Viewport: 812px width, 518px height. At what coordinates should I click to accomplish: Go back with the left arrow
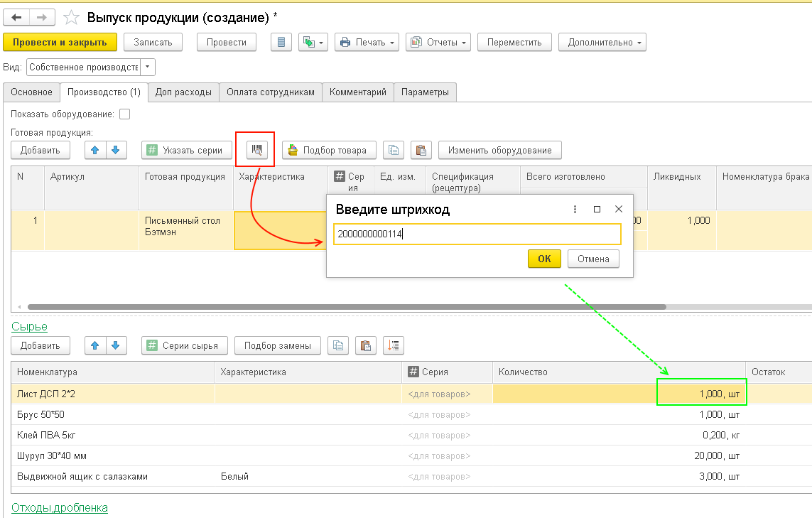(x=17, y=17)
